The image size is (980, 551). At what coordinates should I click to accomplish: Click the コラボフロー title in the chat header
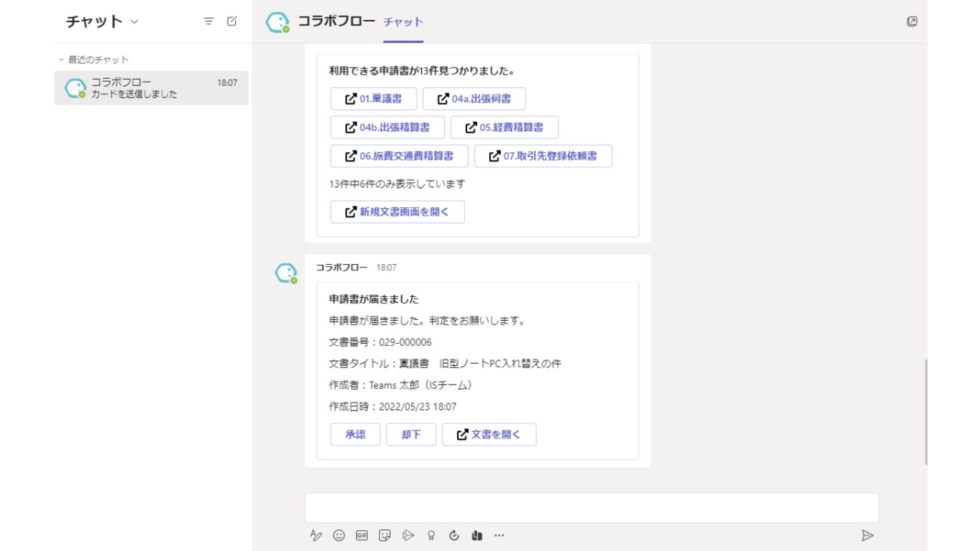(336, 22)
